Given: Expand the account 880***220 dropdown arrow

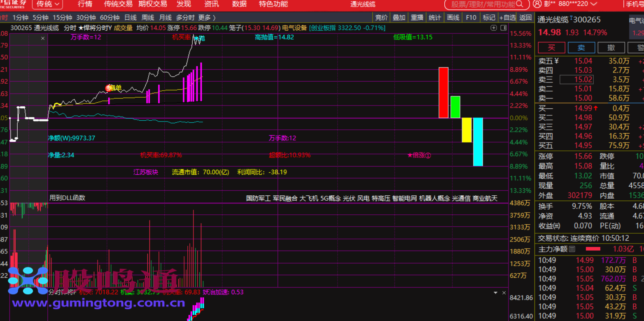Looking at the screenshot, I should [x=593, y=4].
